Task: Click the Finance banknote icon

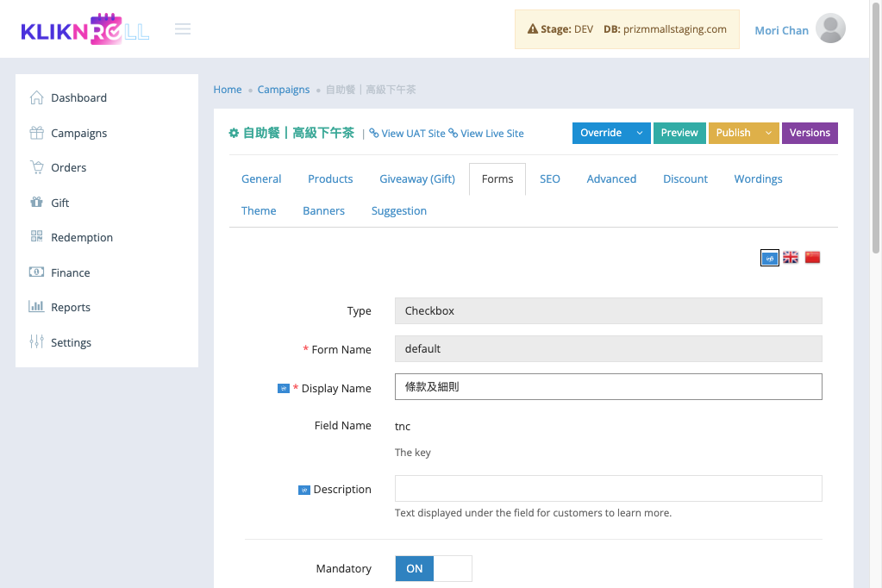Action: 36,272
